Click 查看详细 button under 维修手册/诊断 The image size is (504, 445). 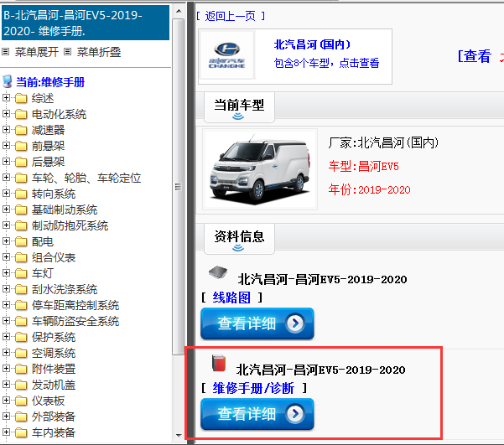point(257,414)
